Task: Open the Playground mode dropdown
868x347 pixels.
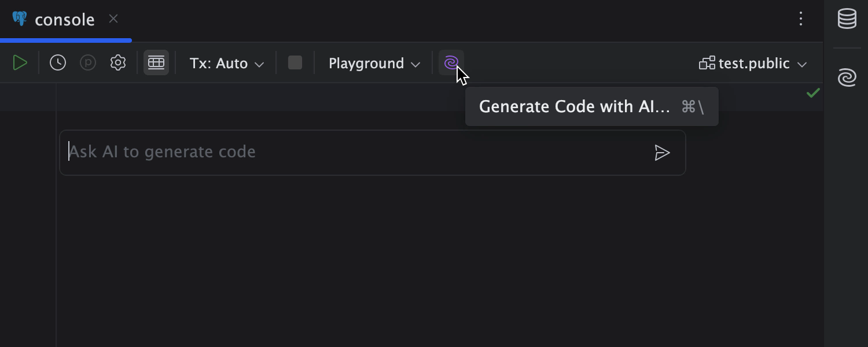Action: [x=374, y=64]
